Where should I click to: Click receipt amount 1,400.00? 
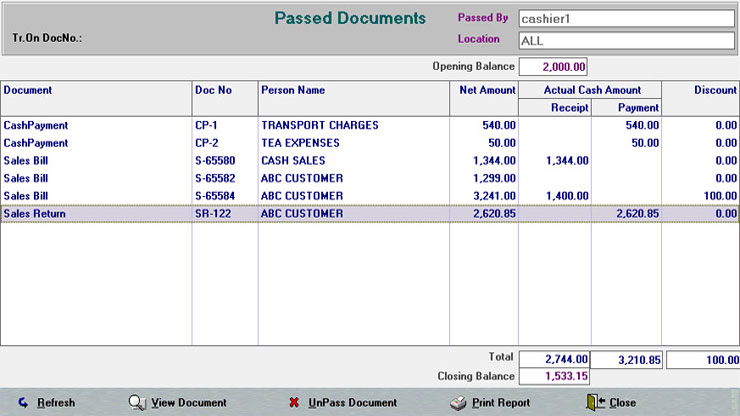point(567,196)
